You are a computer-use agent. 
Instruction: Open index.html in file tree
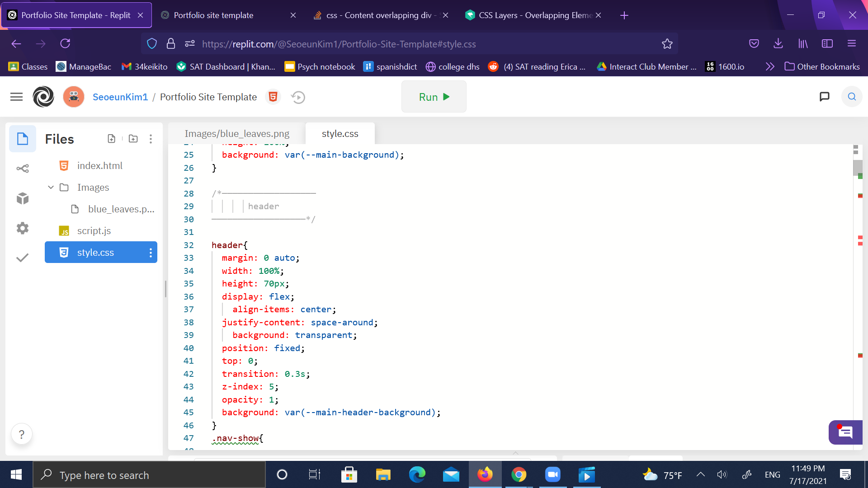[x=99, y=166]
